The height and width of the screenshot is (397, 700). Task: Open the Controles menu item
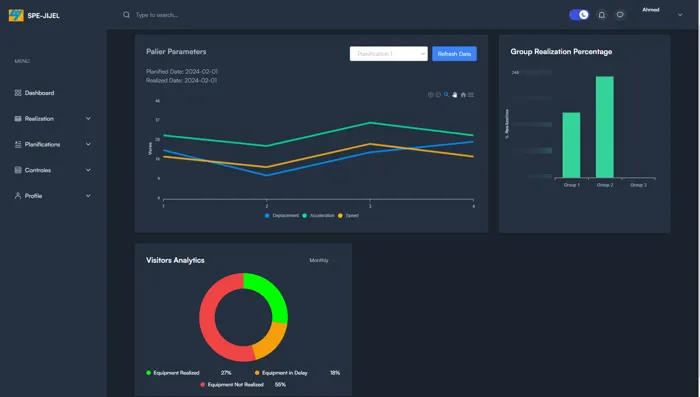click(x=53, y=170)
